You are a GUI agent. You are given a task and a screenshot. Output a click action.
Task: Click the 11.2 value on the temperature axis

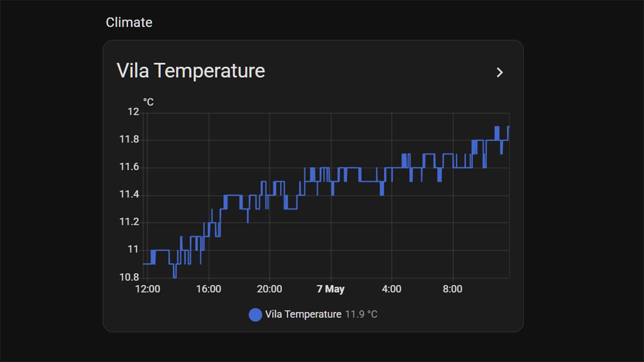(129, 223)
